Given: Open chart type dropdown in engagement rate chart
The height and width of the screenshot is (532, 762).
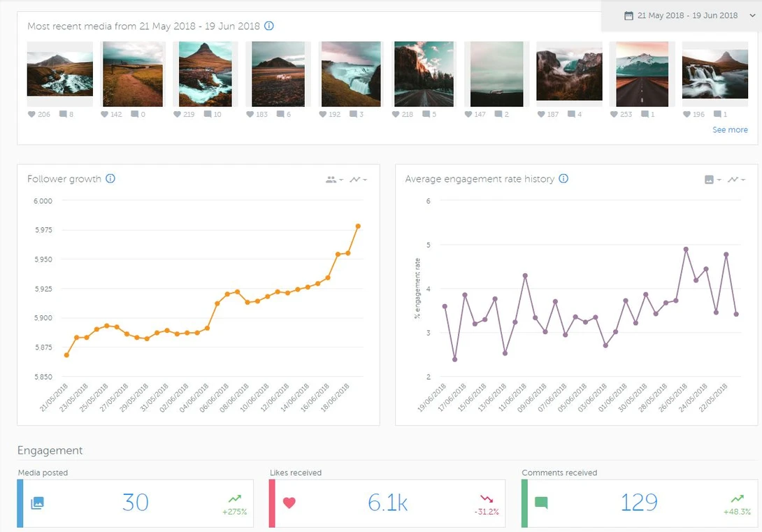Looking at the screenshot, I should tap(736, 180).
